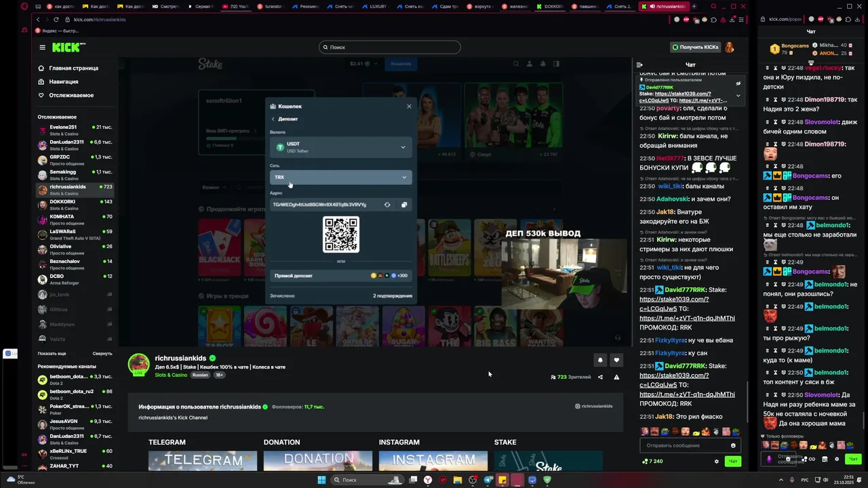
Task: Open LaSWARaS channel from sidebar
Action: (x=75, y=234)
